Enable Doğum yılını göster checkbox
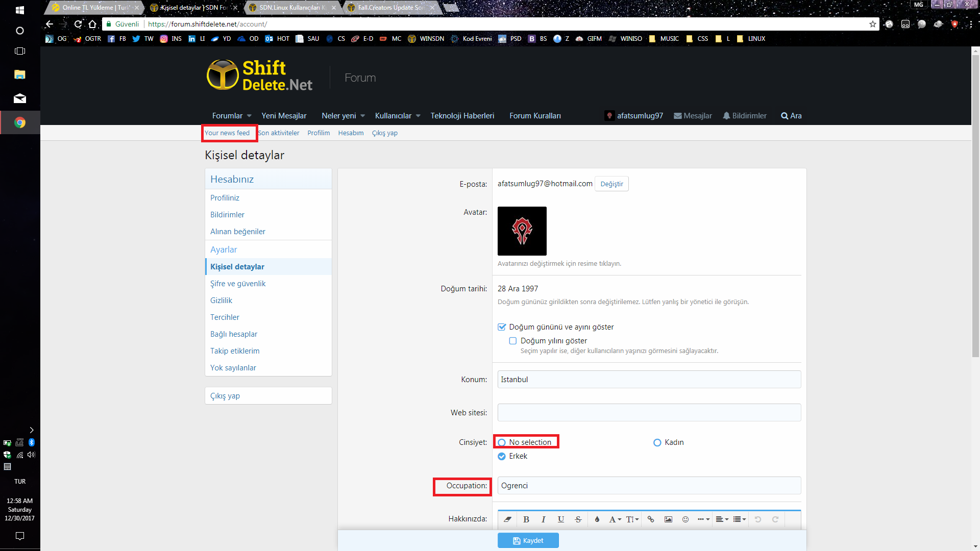The width and height of the screenshot is (980, 551). (513, 341)
